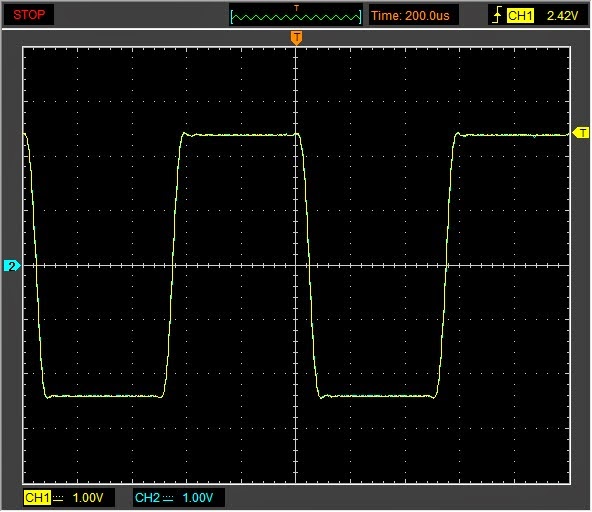Click the CH1 DC coupling symbol

click(58, 499)
